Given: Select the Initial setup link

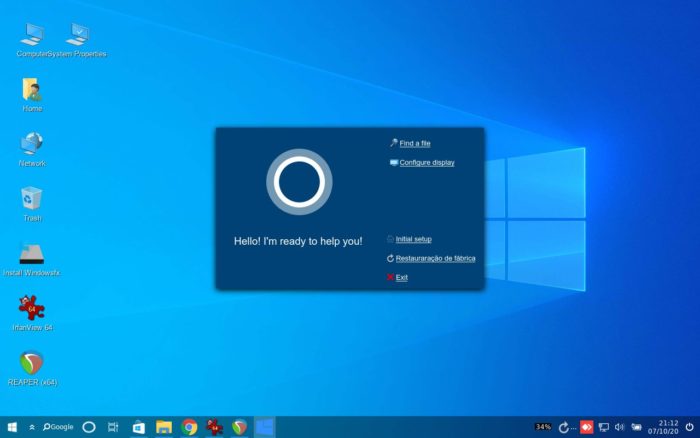Looking at the screenshot, I should point(413,239).
